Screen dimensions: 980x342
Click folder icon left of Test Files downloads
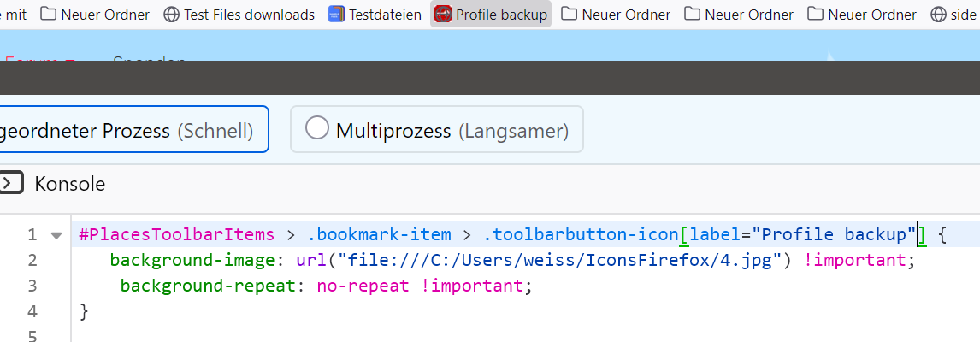click(x=49, y=14)
